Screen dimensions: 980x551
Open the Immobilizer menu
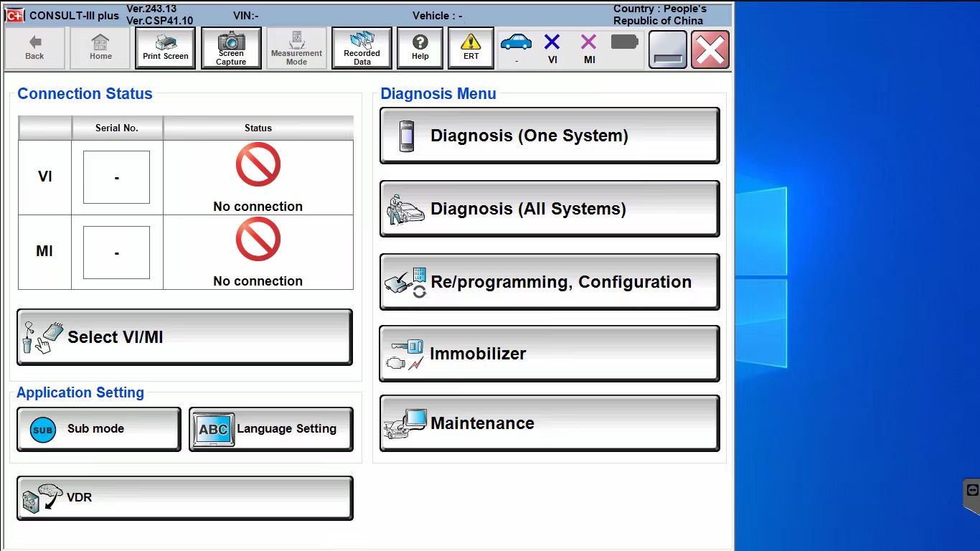tap(550, 354)
